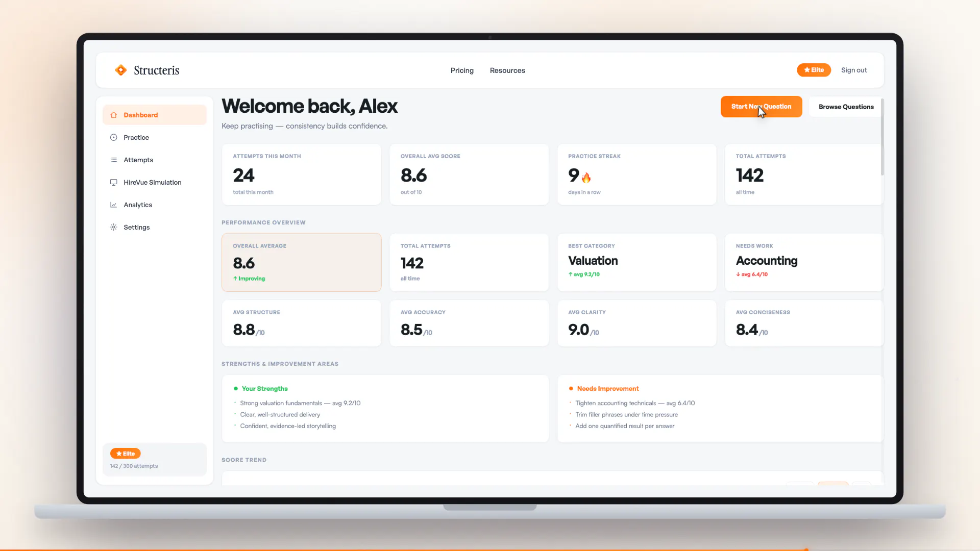Click 'Confident, evidence-led storytelling' line
980x551 pixels.
pos(288,426)
